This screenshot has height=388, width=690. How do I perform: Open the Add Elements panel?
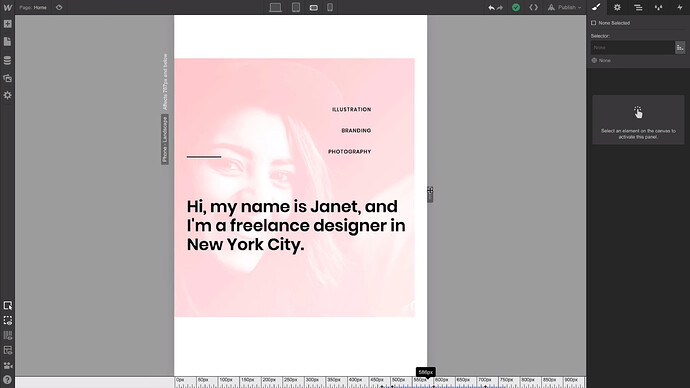tap(7, 24)
